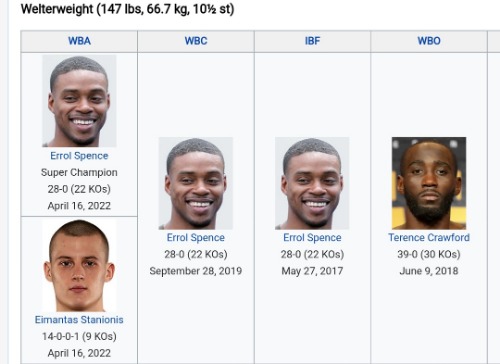Open the Eimantas Stanionis photo thumbnail
The image size is (500, 364).
pos(79,265)
